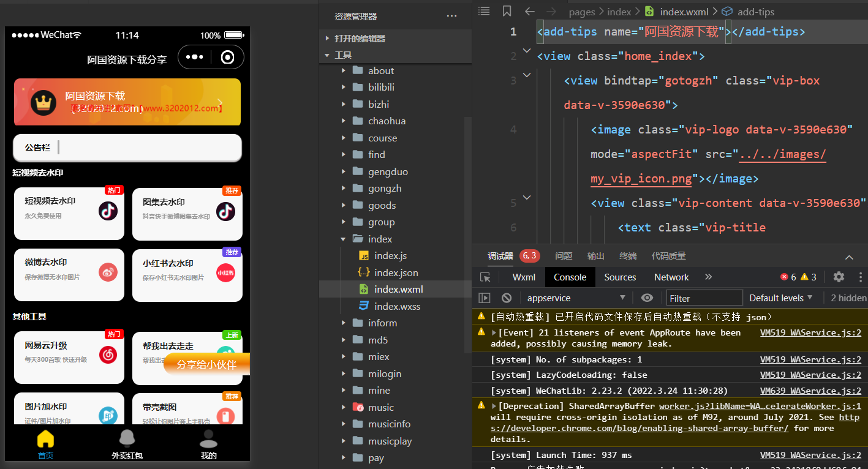
Task: Toggle the console sidebar icon
Action: tap(485, 298)
